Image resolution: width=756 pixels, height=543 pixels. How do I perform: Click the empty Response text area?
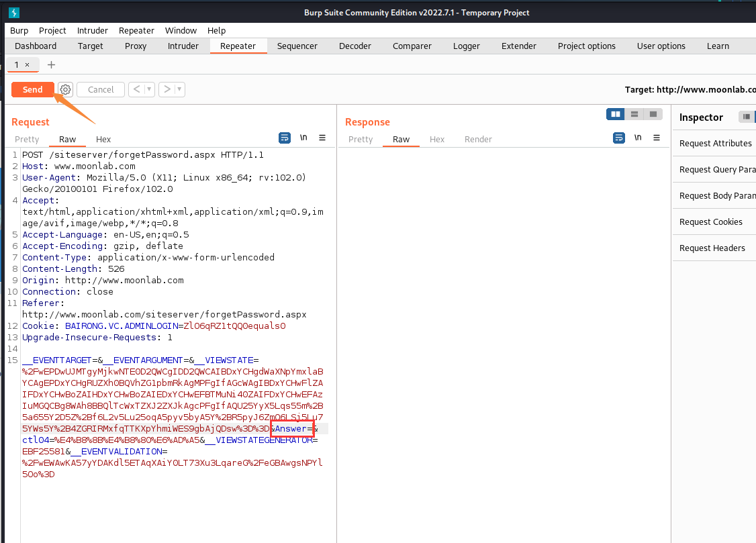point(504,344)
